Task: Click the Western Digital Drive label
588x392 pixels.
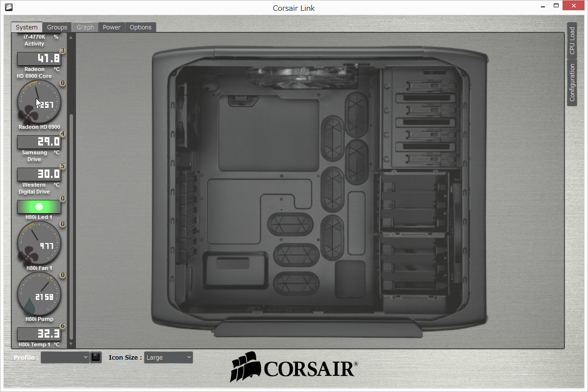Action: pyautogui.click(x=34, y=188)
